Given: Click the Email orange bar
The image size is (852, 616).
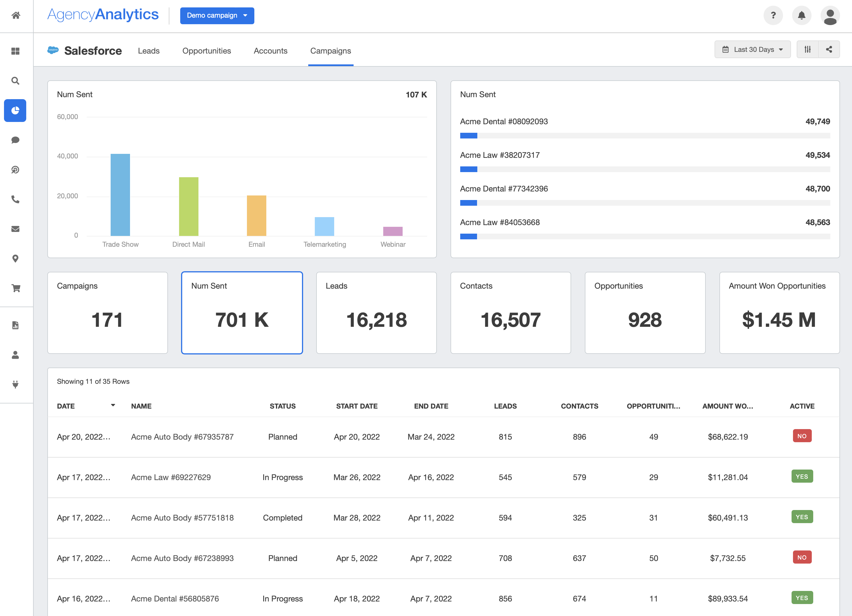Looking at the screenshot, I should point(257,216).
